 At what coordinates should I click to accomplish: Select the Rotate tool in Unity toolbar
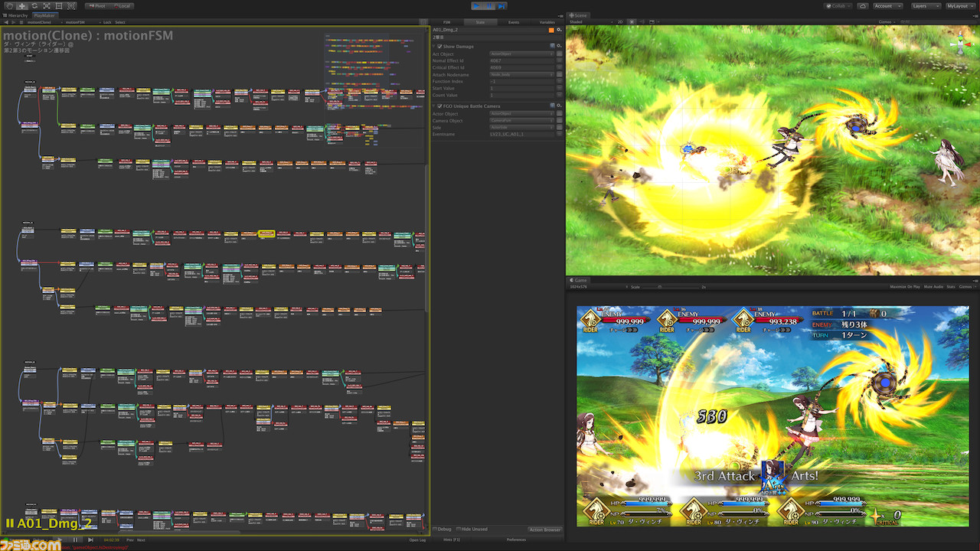click(34, 5)
